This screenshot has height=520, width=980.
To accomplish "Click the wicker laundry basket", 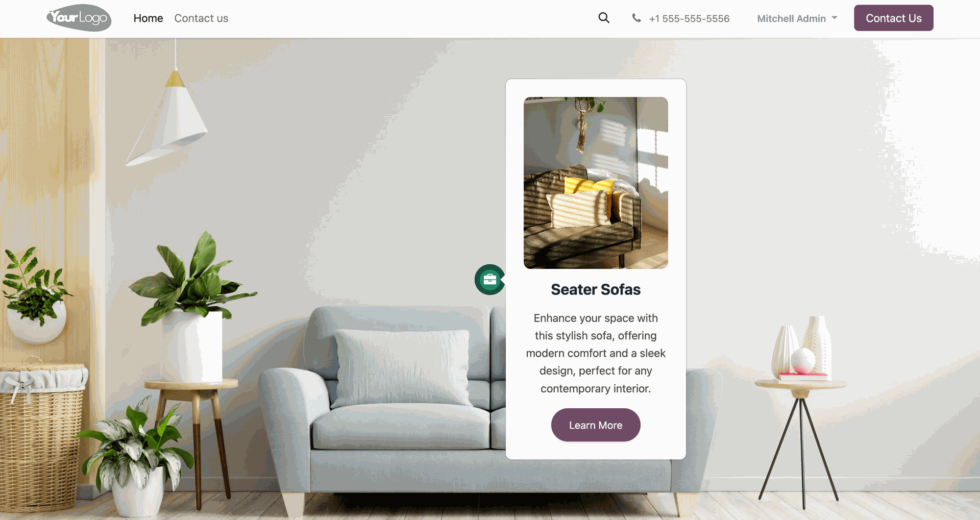I will 41,434.
